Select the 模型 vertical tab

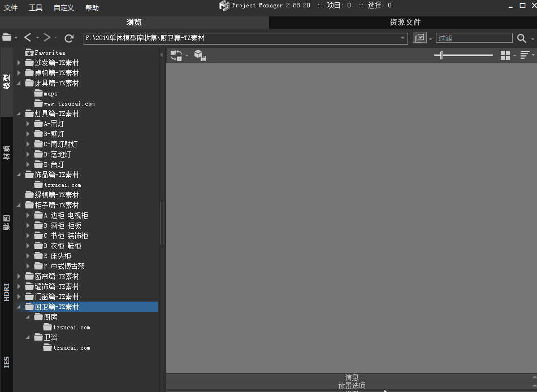7,82
